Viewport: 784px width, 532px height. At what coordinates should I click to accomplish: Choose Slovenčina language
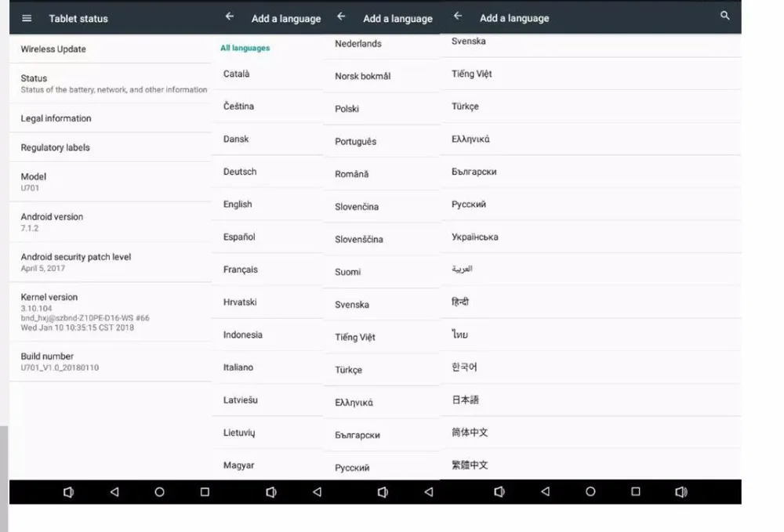tap(382, 207)
